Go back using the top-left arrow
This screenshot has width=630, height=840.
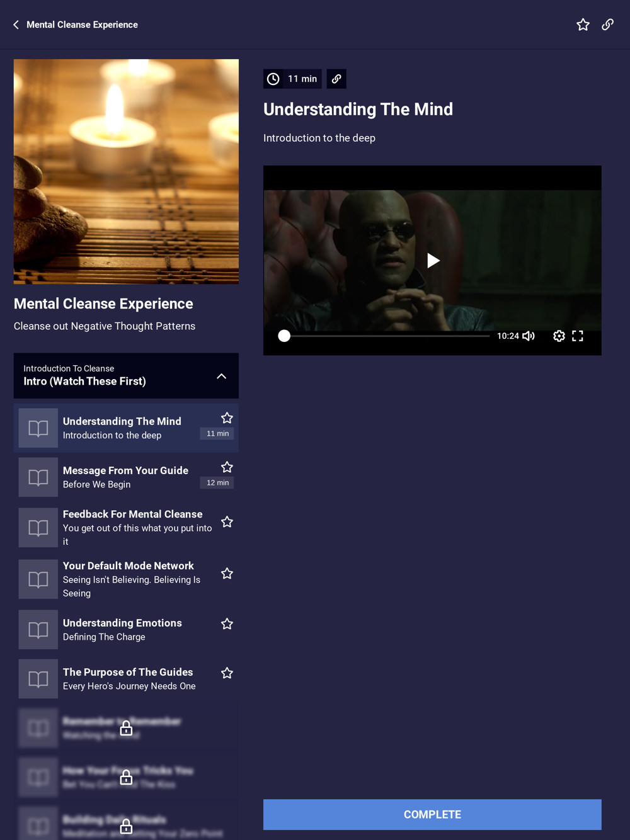[16, 25]
